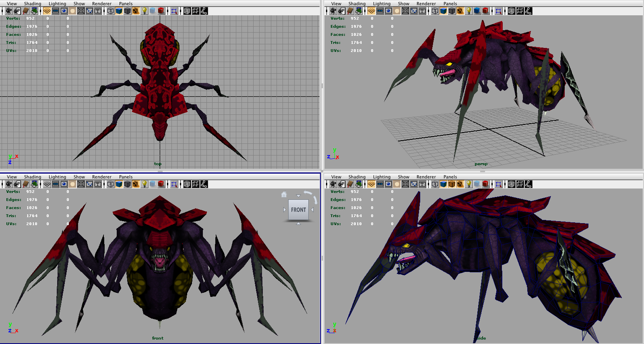Click Field Chart icon in persp panel
Screen dimensions: 644x344
pos(405,11)
